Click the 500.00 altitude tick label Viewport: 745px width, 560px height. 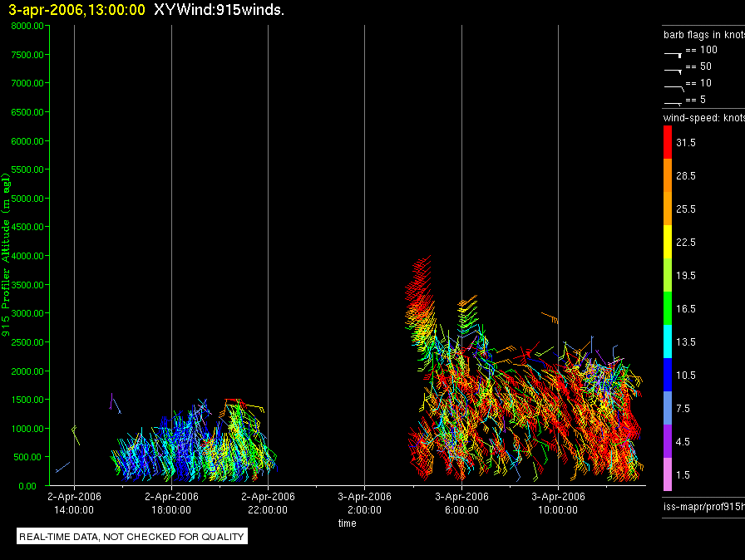pos(27,457)
